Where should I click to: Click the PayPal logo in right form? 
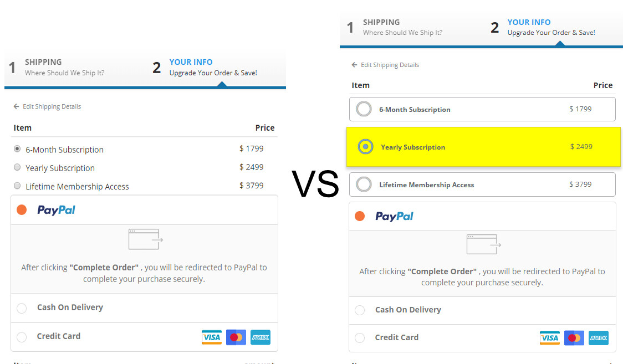[x=394, y=216]
